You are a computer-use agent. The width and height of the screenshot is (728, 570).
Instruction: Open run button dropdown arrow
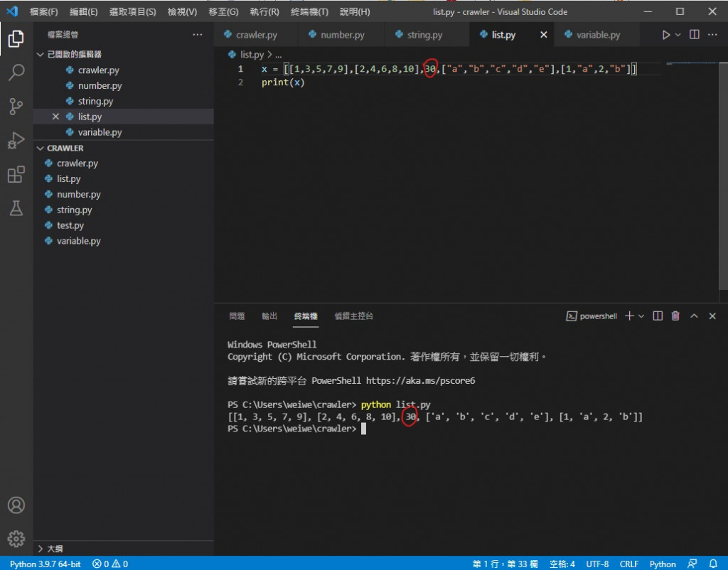[678, 35]
